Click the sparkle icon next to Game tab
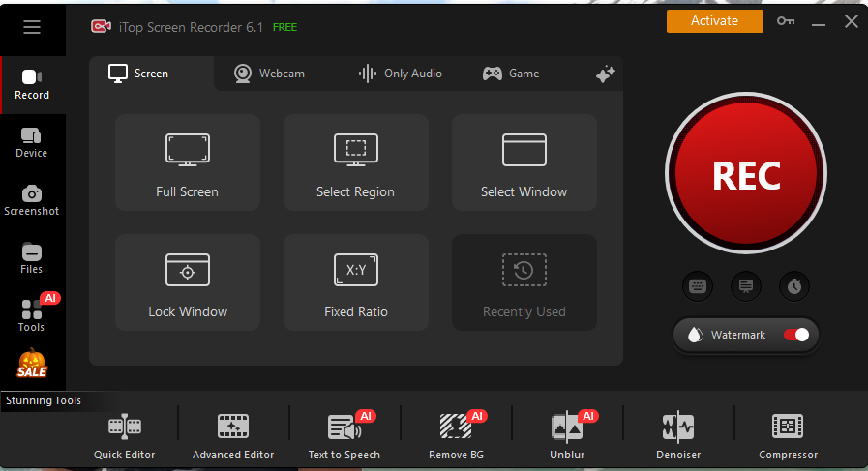The image size is (868, 471). pos(606,74)
